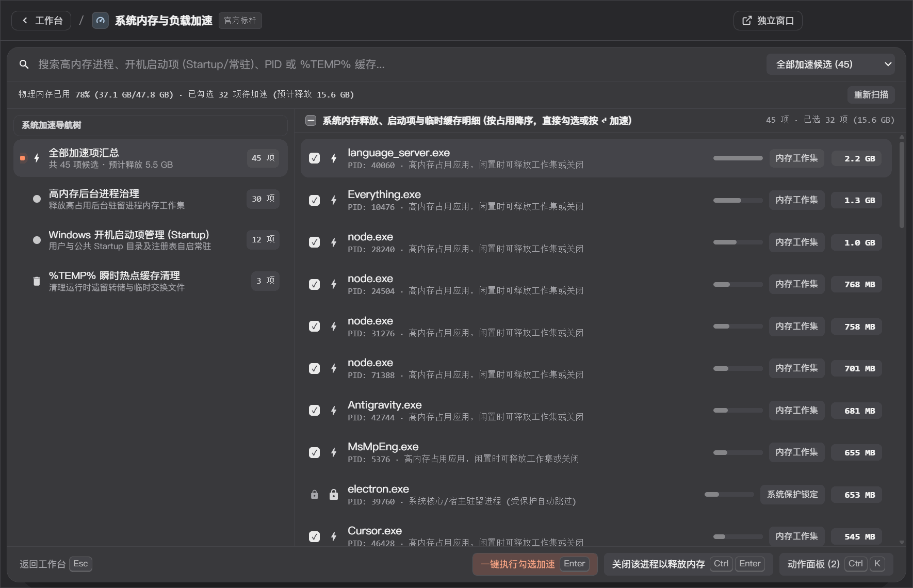This screenshot has width=913, height=588.
Task: Select 全部加速项汇总 category
Action: click(150, 158)
